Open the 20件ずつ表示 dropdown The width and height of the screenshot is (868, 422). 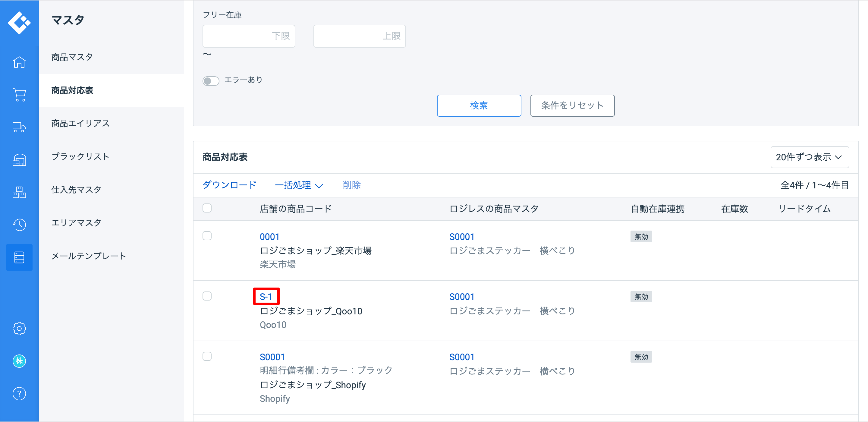click(809, 157)
